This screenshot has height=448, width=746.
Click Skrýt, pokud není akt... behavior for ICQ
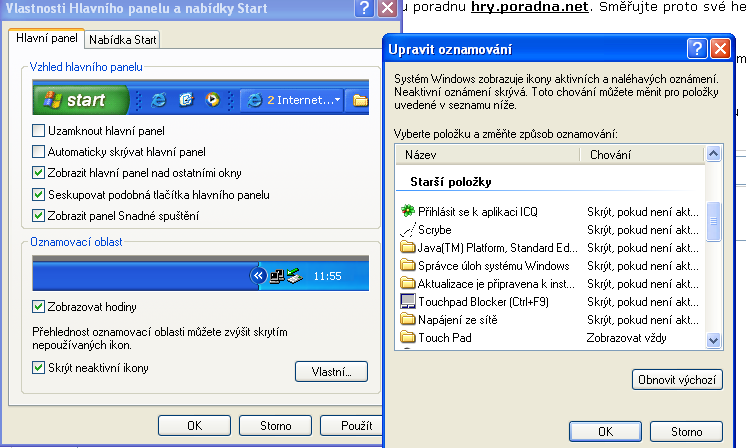coord(643,211)
